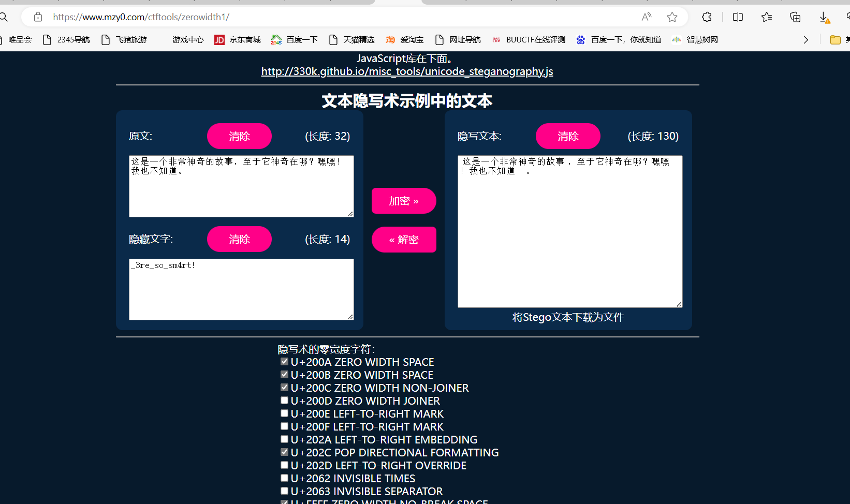The width and height of the screenshot is (850, 504).
Task: Click the stego text area resize grip
Action: (x=679, y=304)
